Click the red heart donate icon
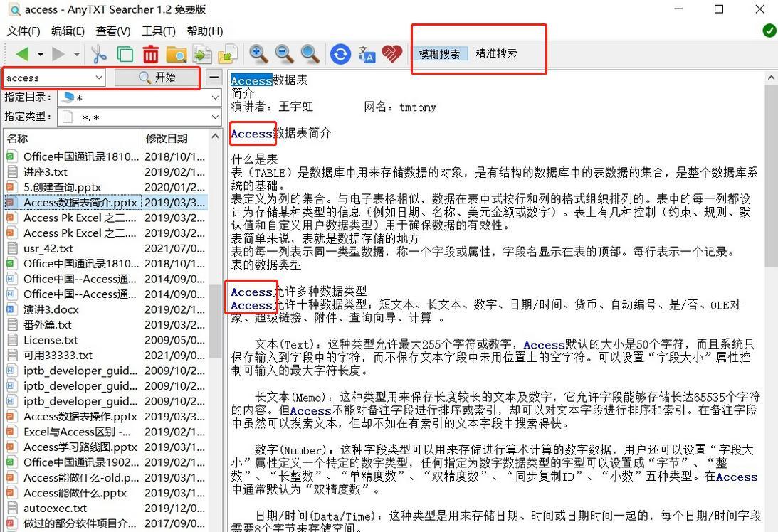 (392, 53)
